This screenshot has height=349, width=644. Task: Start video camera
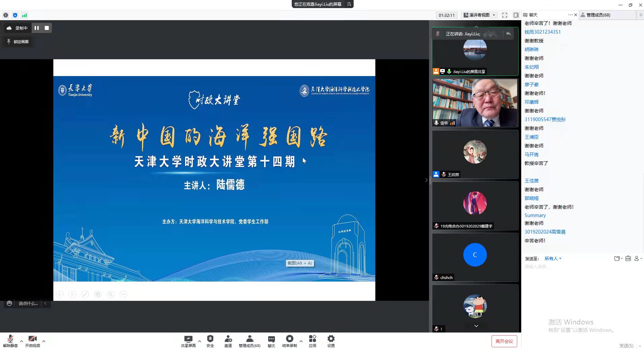33,341
